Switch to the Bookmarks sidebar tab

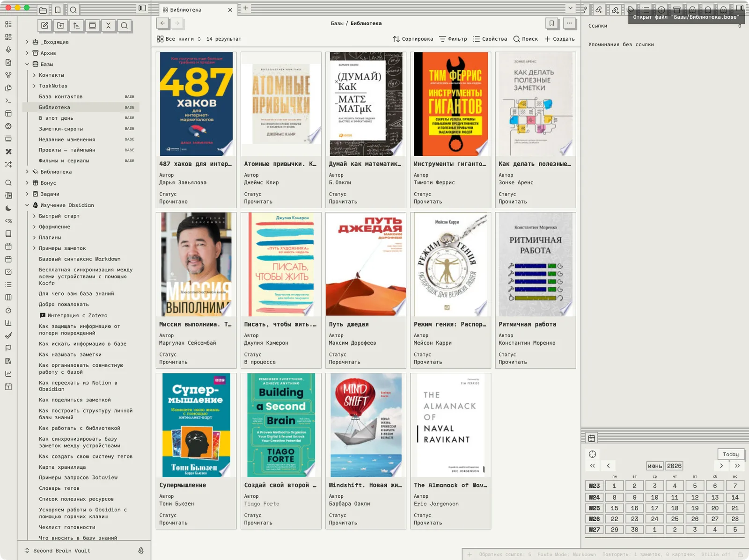tap(58, 10)
